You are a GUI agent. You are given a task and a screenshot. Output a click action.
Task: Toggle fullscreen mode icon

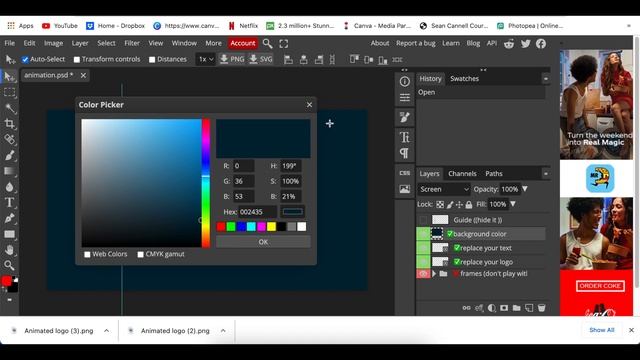[284, 44]
